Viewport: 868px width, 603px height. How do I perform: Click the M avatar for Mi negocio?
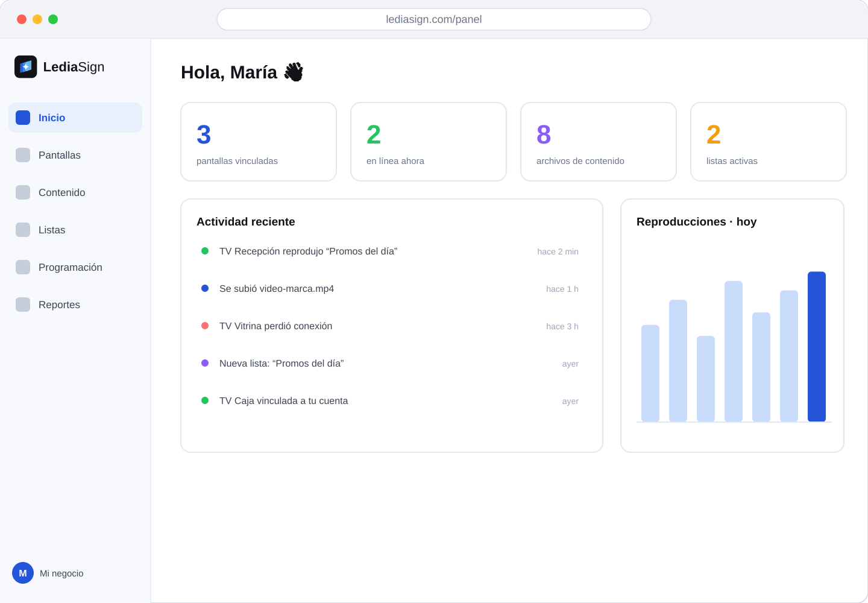[23, 573]
